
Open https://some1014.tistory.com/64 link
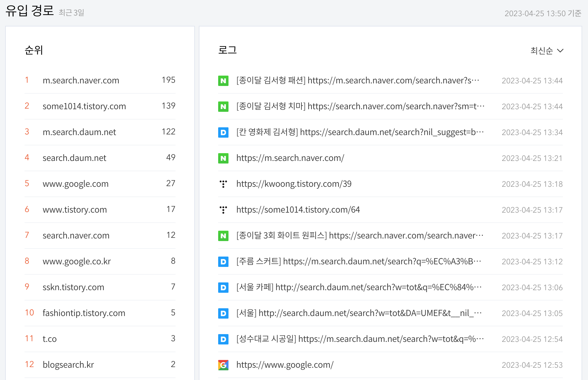pyautogui.click(x=298, y=210)
